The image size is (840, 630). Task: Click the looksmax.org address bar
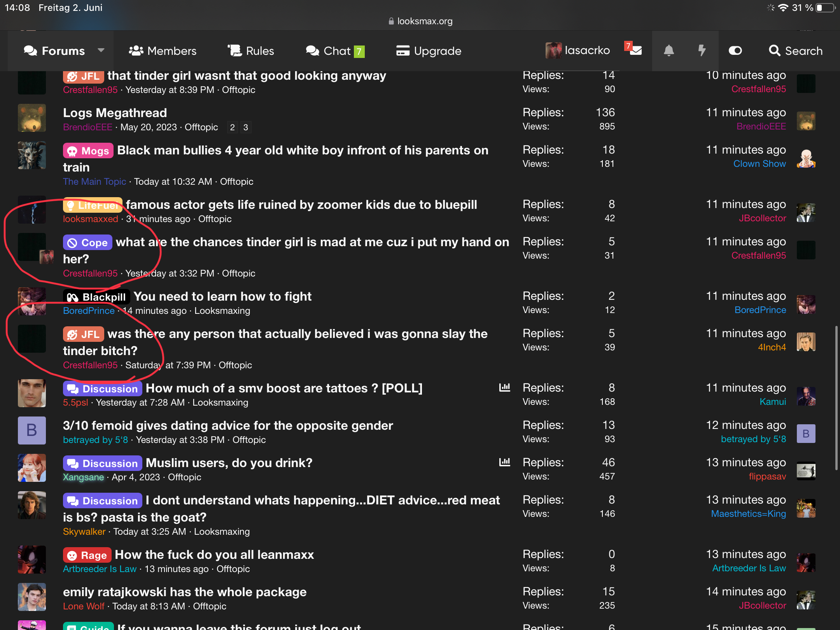coord(420,21)
